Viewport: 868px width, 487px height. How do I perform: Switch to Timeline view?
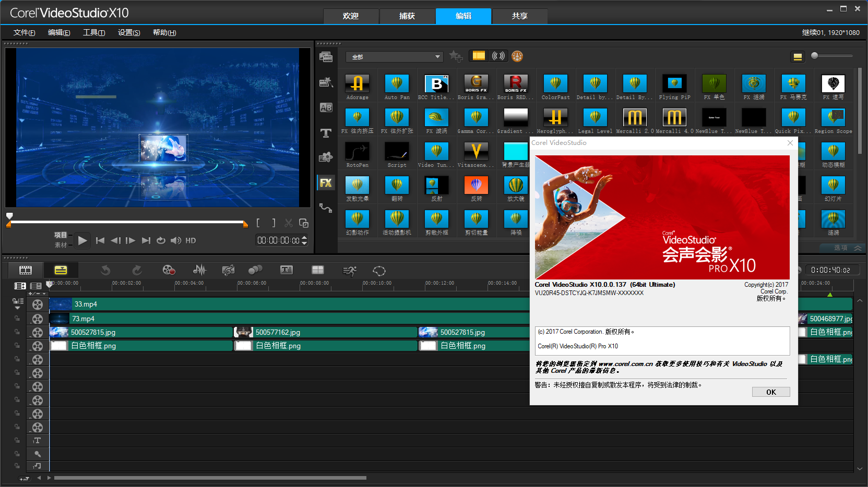coord(61,270)
